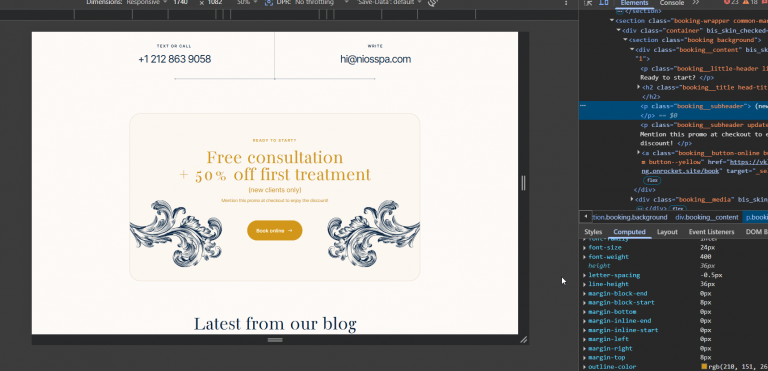Collapse the div container node
Screen dimensions: 768x371
pyautogui.click(x=619, y=30)
